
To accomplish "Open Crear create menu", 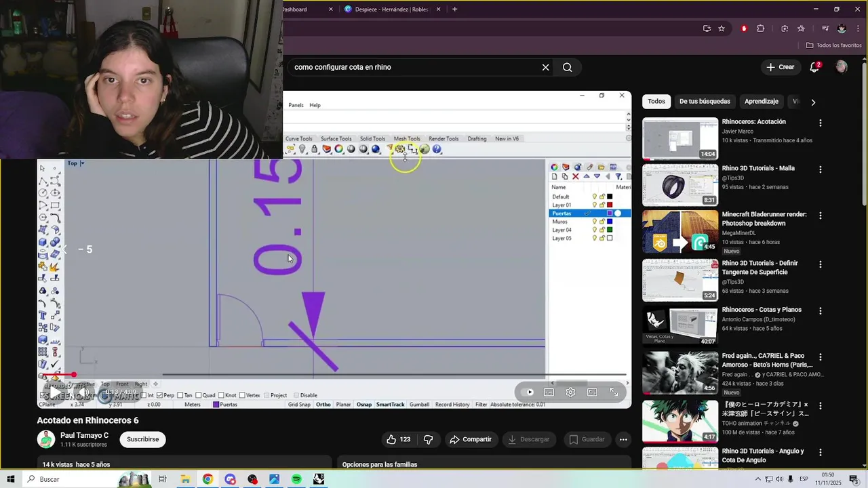I will 780,67.
